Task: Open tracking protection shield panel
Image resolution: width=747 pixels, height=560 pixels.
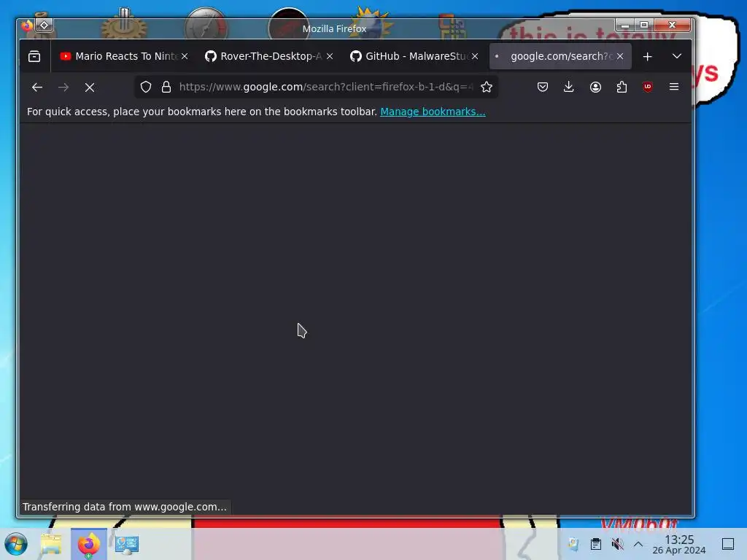Action: click(x=146, y=87)
